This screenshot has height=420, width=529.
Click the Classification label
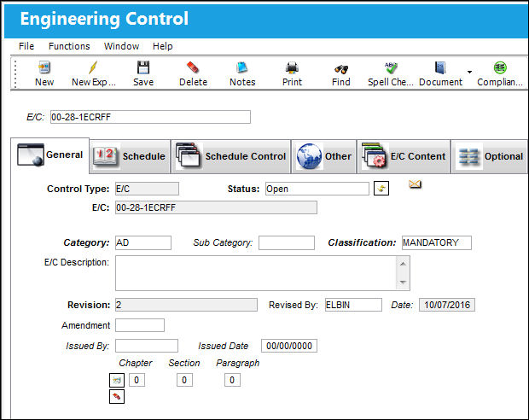362,242
